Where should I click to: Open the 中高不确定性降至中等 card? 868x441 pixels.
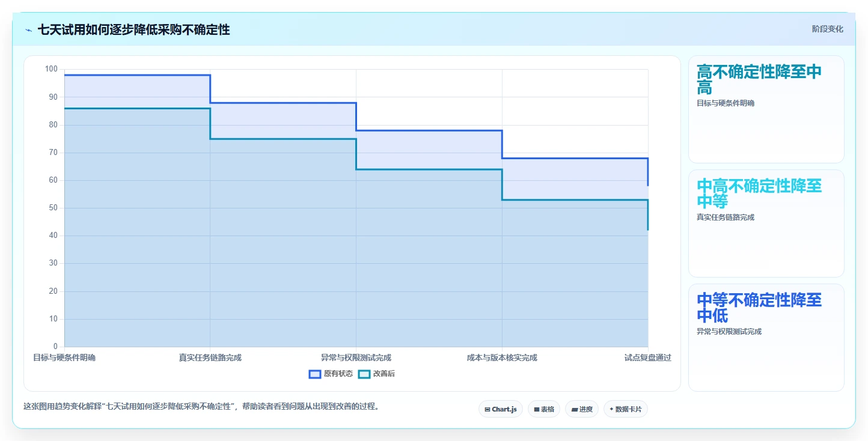766,224
